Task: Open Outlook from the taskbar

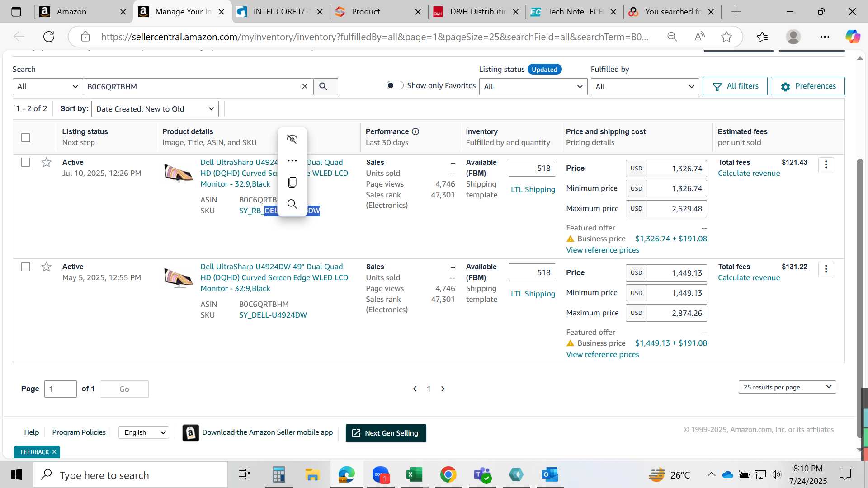Action: [550, 474]
